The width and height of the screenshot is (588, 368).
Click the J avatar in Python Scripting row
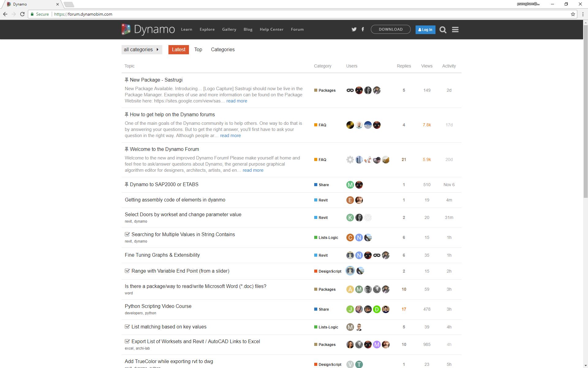350,309
